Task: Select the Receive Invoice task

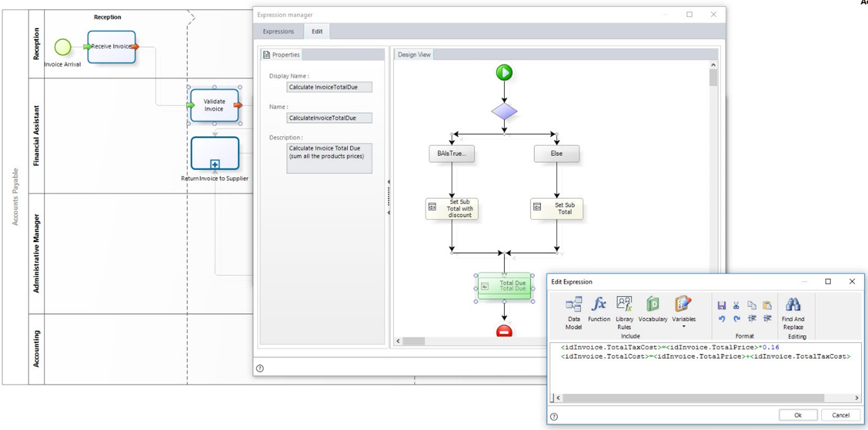Action: coord(112,47)
